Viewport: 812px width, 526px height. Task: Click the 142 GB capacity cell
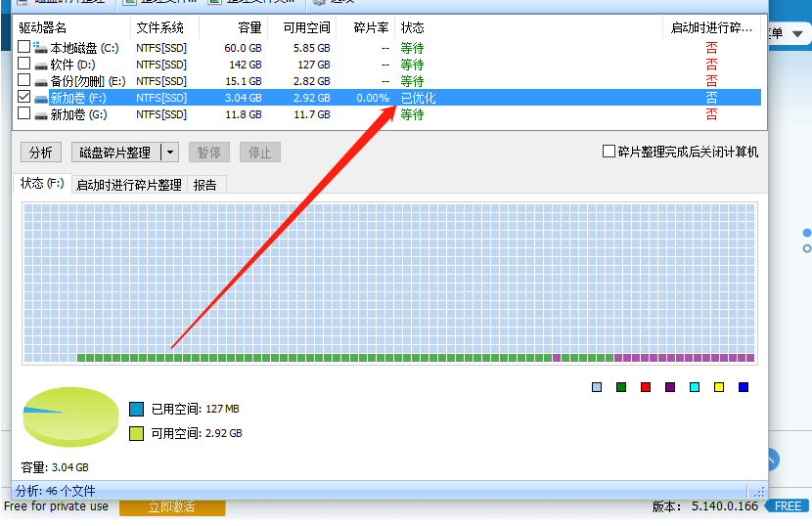click(x=246, y=65)
